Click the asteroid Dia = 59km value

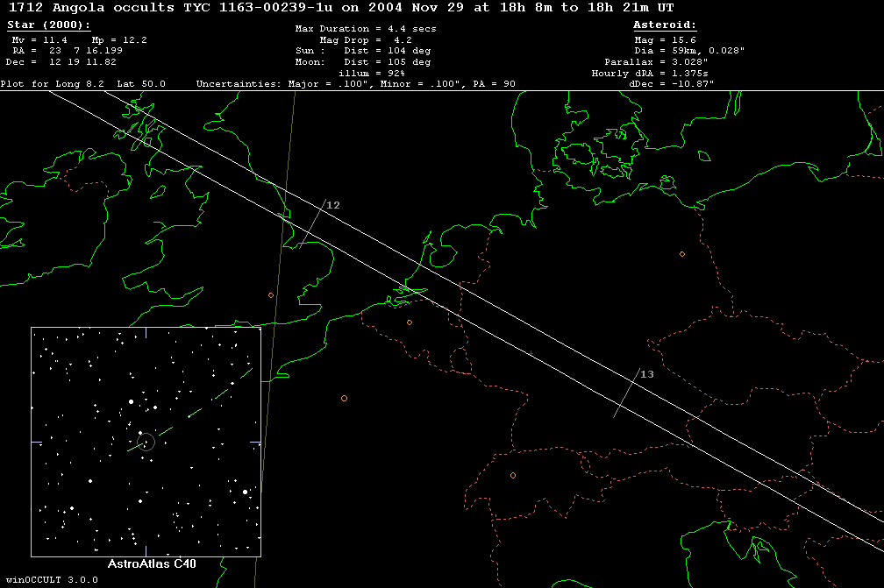689,52
